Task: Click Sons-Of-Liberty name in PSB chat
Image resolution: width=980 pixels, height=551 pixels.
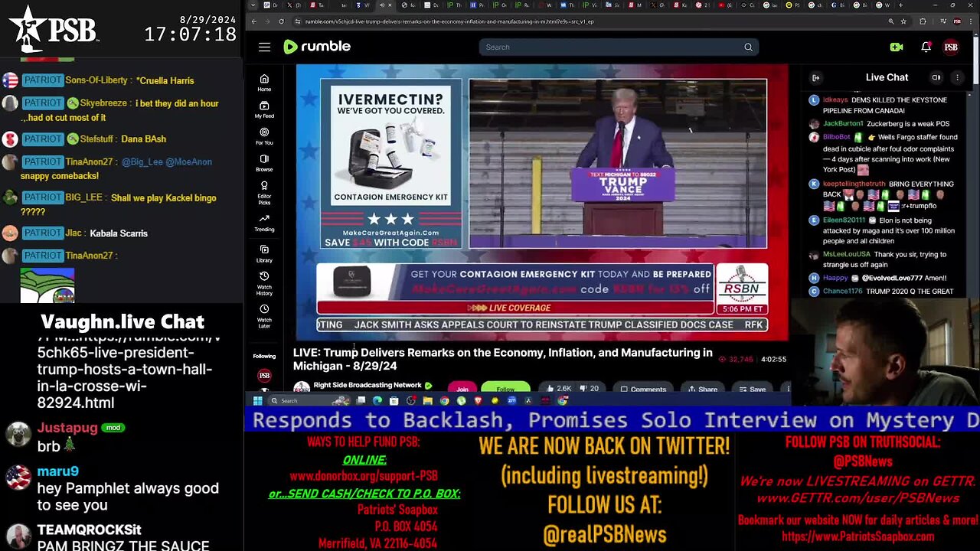Action: (x=96, y=80)
